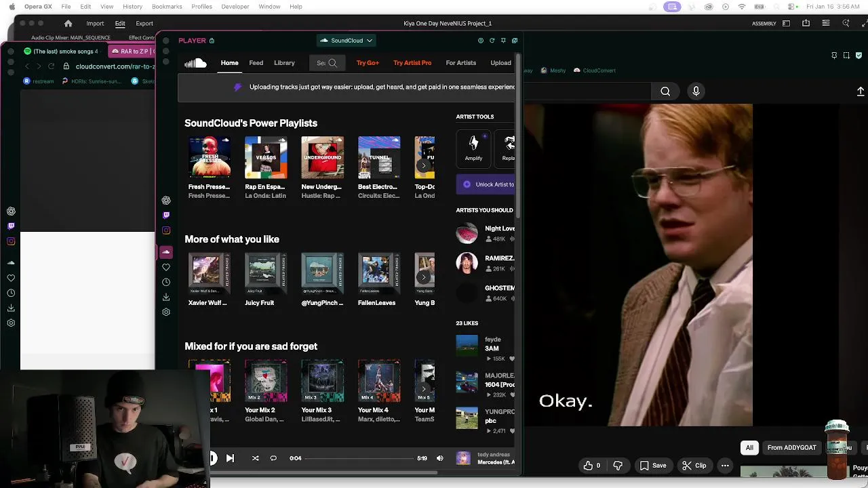Open the Opera GX History menu
The height and width of the screenshot is (488, 868).
(132, 7)
